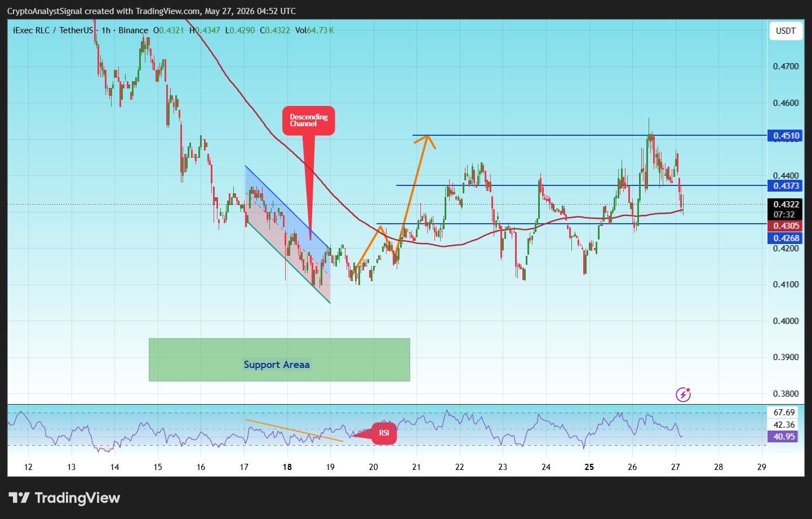Click the RSI 67.69 scale label
812x519 pixels.
tap(784, 412)
